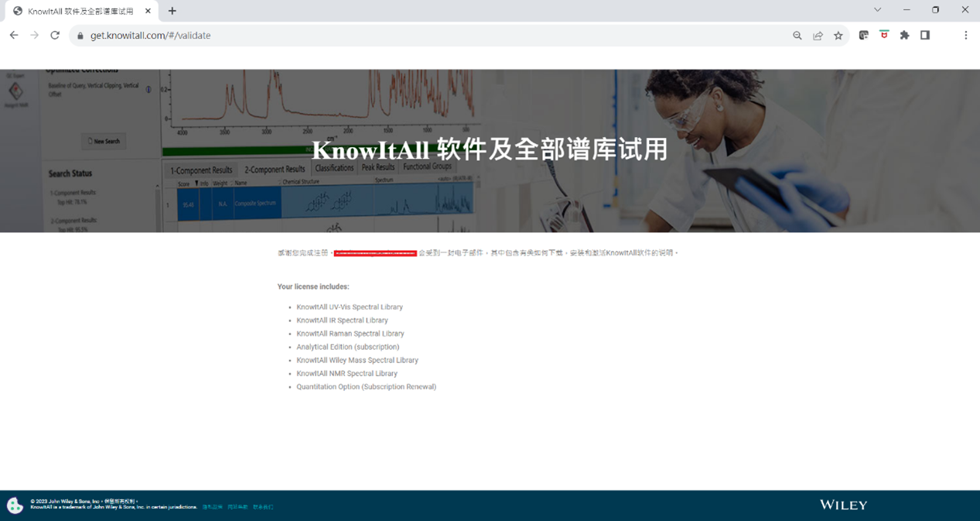Open the 隐私政策 footer link
The height and width of the screenshot is (521, 980).
click(213, 507)
